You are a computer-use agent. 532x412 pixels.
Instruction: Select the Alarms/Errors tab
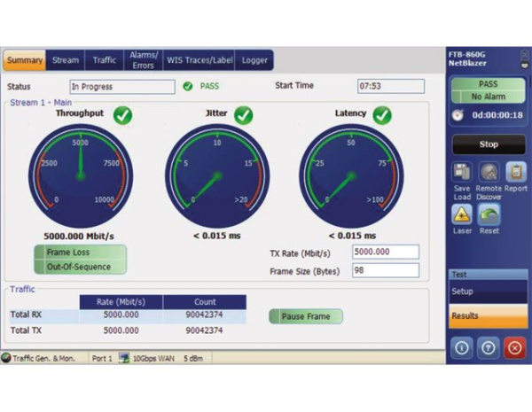pos(143,60)
